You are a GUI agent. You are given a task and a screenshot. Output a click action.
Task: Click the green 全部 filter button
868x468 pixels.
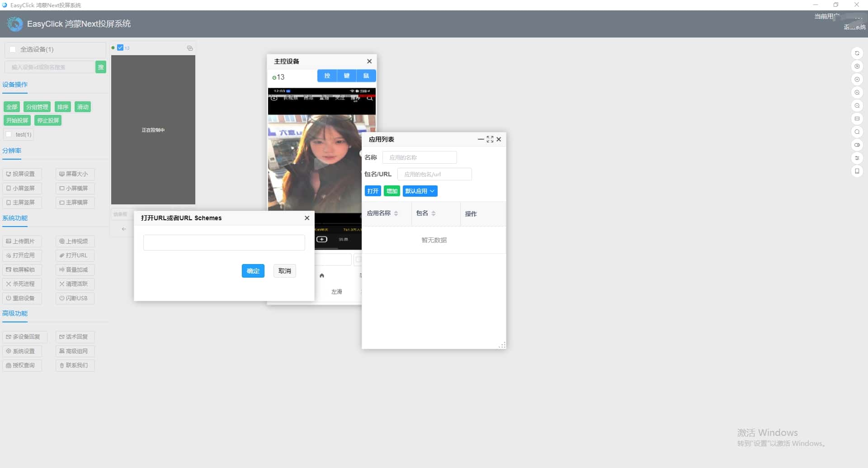point(12,107)
